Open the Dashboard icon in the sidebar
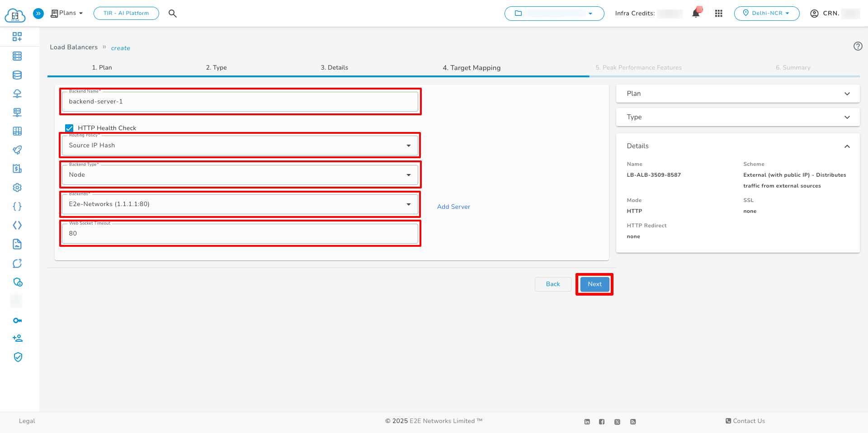This screenshot has width=868, height=433. pos(17,37)
